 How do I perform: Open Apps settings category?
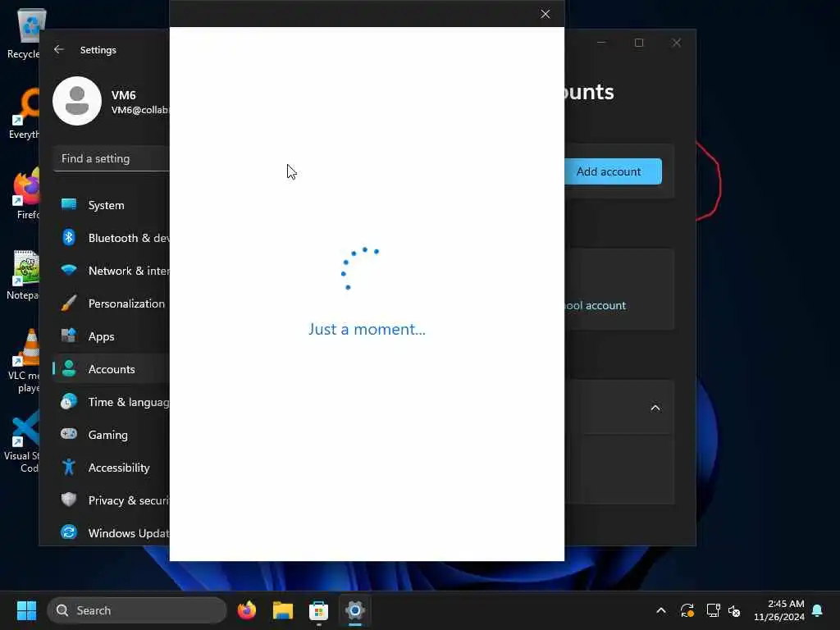pos(112,336)
